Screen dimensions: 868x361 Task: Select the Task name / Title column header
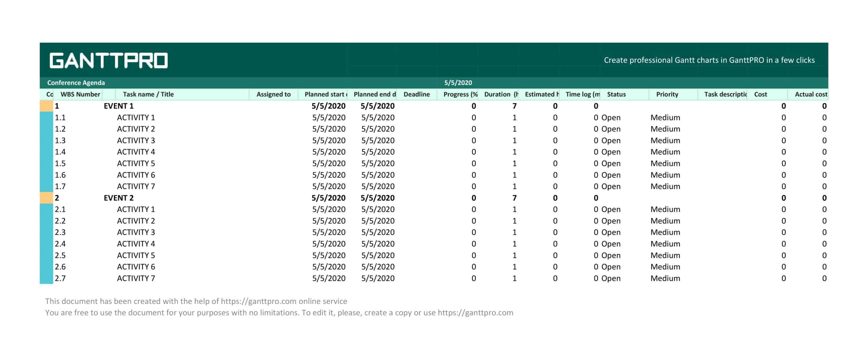pyautogui.click(x=148, y=95)
